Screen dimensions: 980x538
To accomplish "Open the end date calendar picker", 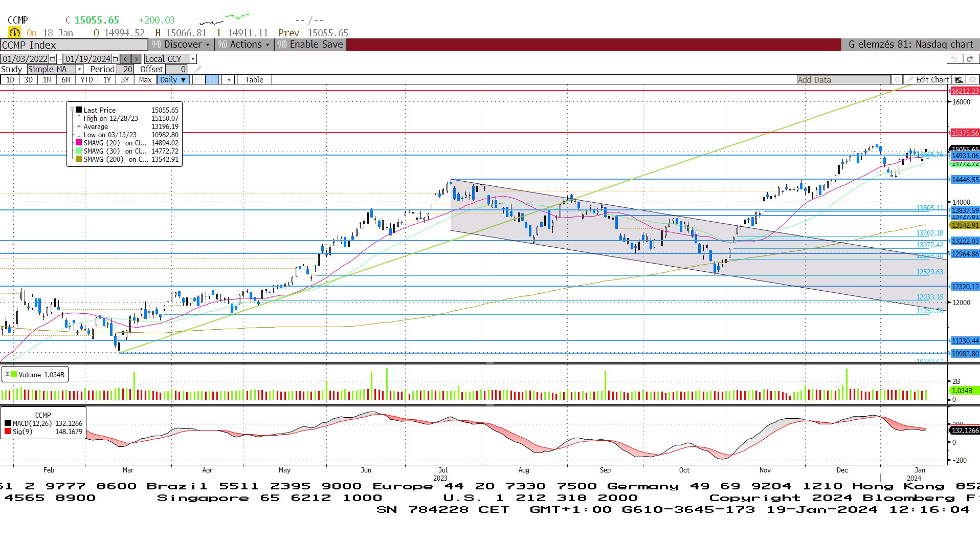I will pyautogui.click(x=115, y=59).
